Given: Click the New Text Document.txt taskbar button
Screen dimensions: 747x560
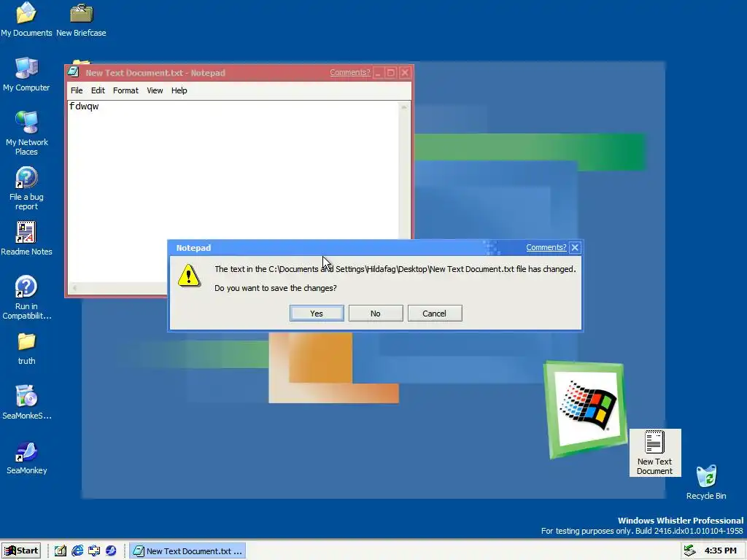Looking at the screenshot, I should click(x=187, y=551).
